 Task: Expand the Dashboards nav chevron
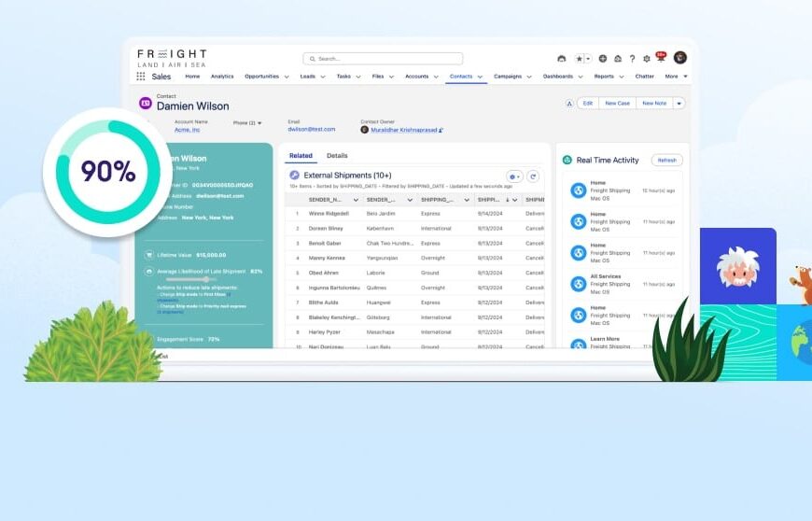tap(580, 77)
